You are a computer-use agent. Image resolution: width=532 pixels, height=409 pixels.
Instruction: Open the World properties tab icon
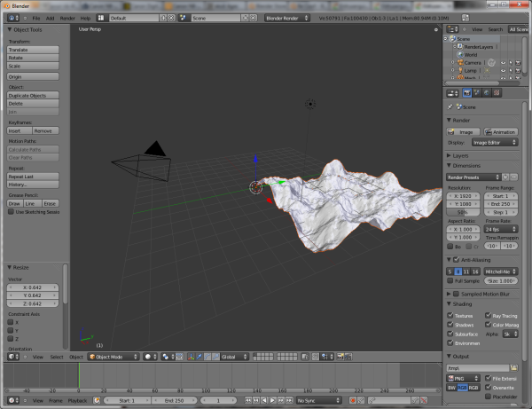coord(487,91)
